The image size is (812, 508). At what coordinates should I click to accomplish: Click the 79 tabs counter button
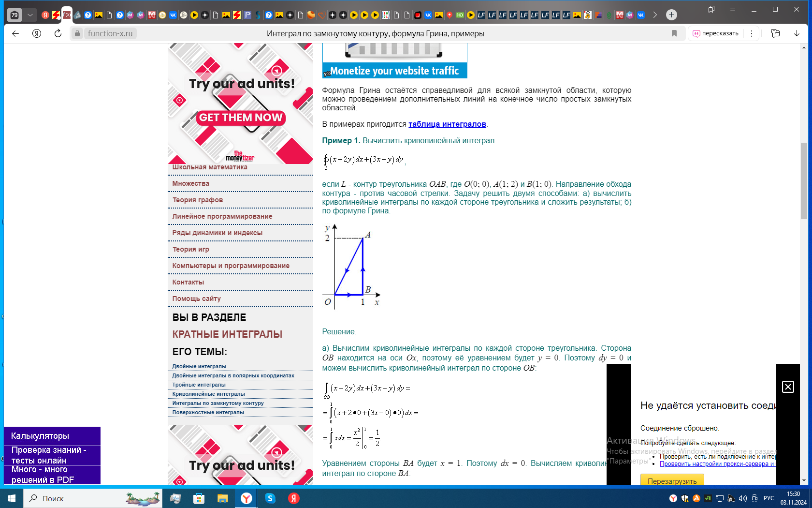click(x=14, y=15)
